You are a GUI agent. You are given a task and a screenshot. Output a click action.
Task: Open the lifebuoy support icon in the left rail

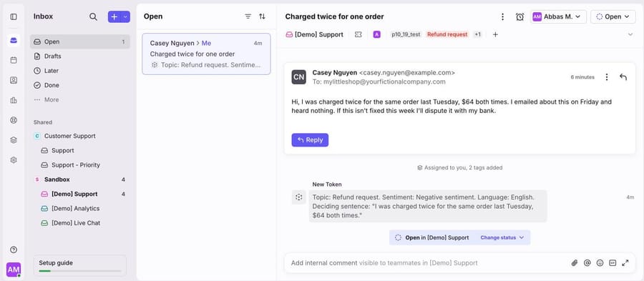point(14,120)
